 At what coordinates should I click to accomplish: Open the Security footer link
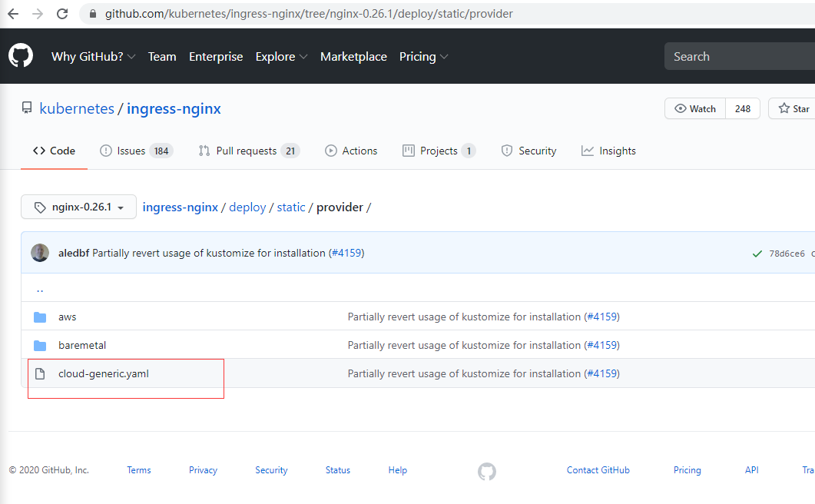pyautogui.click(x=271, y=470)
